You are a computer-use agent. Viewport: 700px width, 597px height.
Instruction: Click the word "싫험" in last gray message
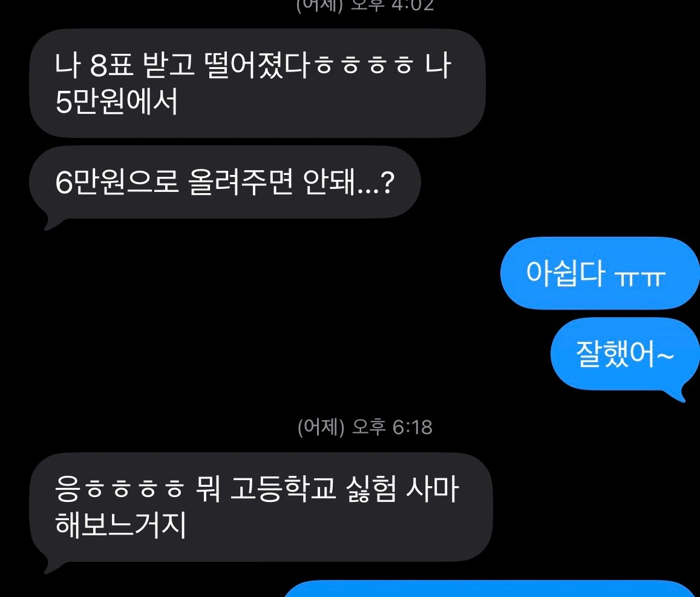[x=371, y=489]
